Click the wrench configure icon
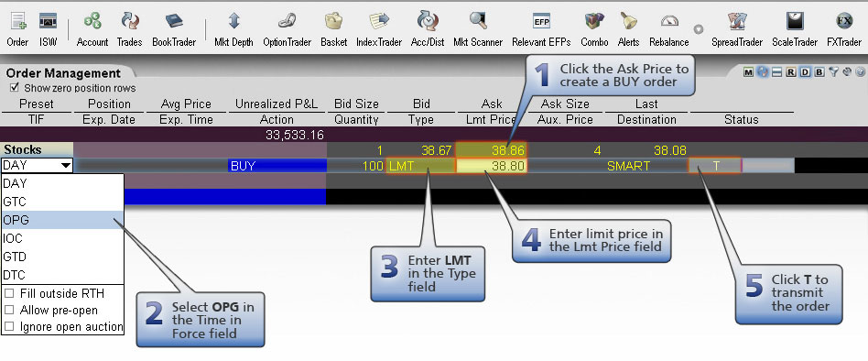This screenshot has height=361, width=868. [x=847, y=72]
